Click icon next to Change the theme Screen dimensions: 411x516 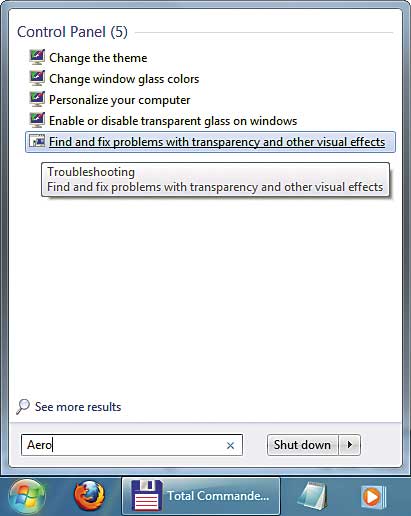tap(37, 57)
